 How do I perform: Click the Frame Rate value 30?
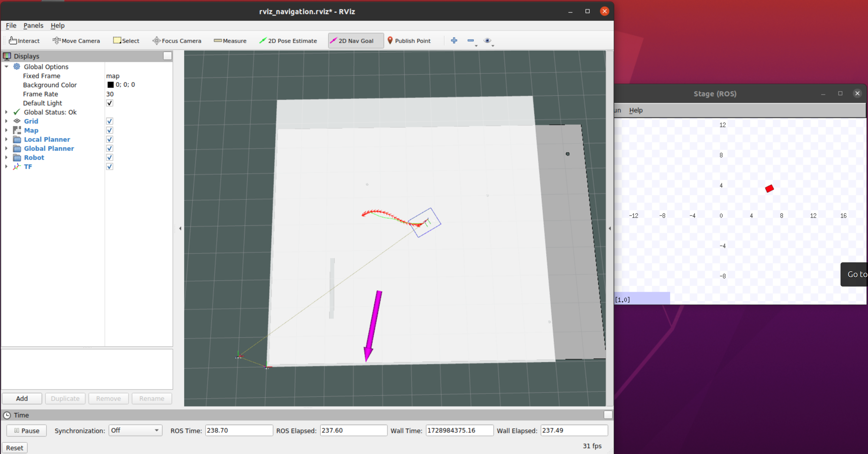tap(110, 94)
